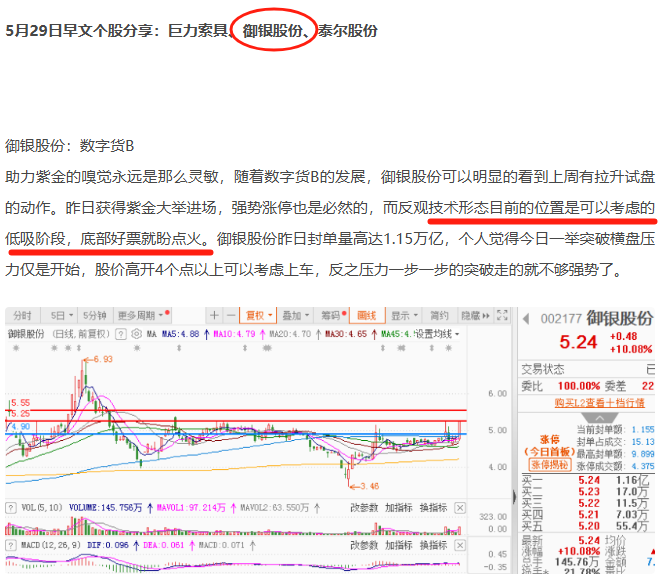Open 复权 adjustment dropdown
Screen dimensions: 668x587
click(x=259, y=316)
